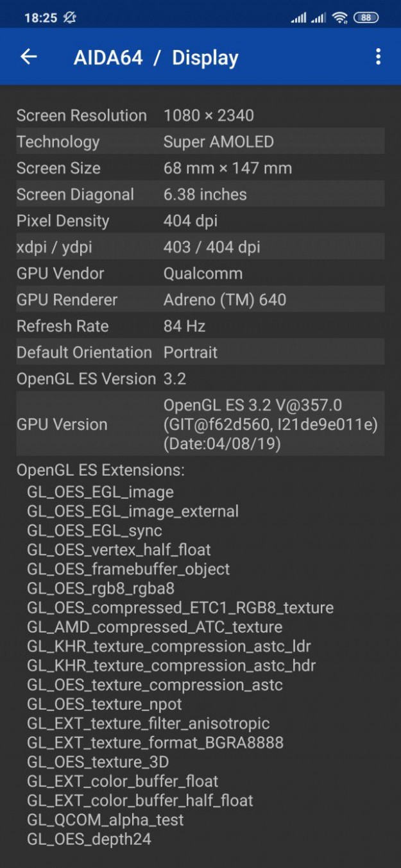Tap the back arrow icon

[x=29, y=57]
